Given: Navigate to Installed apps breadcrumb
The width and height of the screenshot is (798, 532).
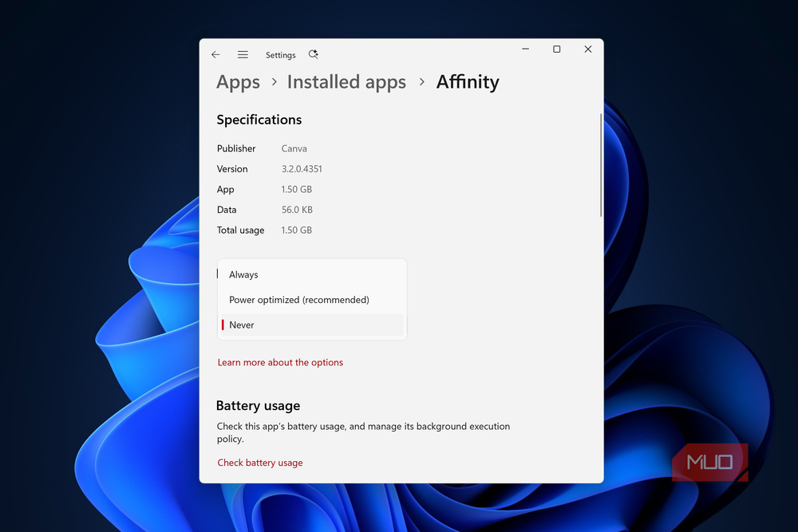Looking at the screenshot, I should click(x=346, y=82).
